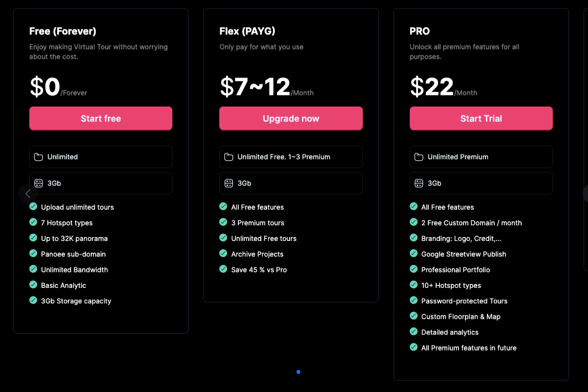588x392 pixels.
Task: Click storage icon in Flex plan's 3Gb box
Action: (x=229, y=183)
